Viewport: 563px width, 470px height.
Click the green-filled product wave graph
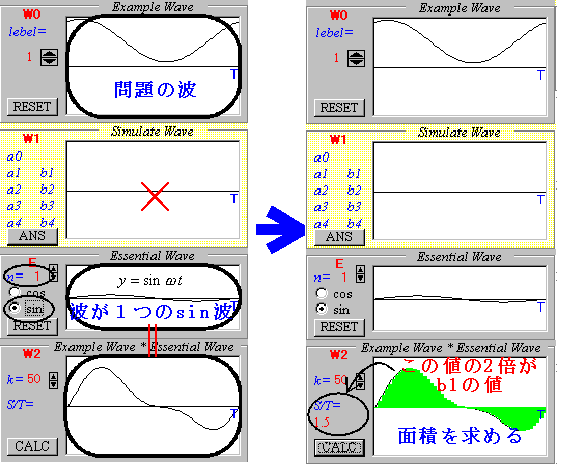tap(460, 406)
